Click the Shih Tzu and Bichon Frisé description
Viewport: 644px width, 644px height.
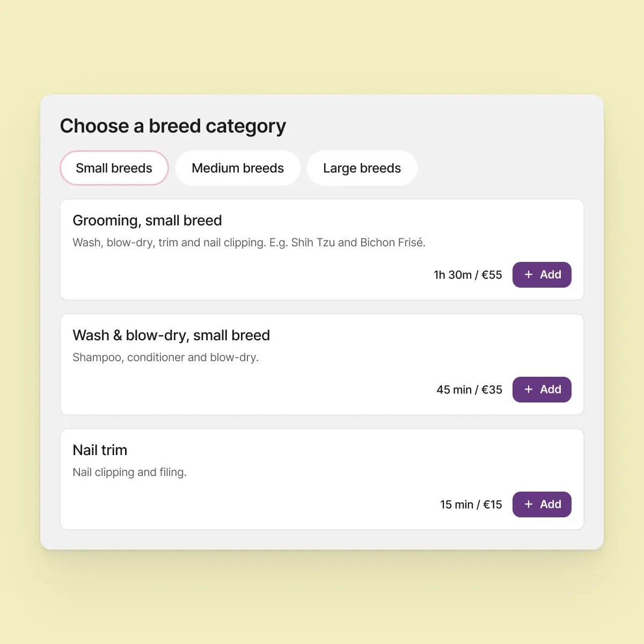pyautogui.click(x=249, y=243)
